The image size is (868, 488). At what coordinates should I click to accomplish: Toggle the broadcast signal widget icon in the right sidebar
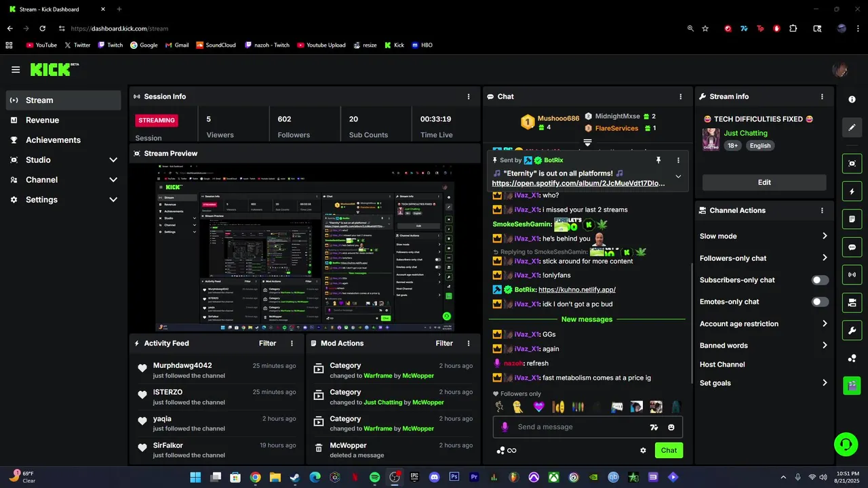coord(852,274)
